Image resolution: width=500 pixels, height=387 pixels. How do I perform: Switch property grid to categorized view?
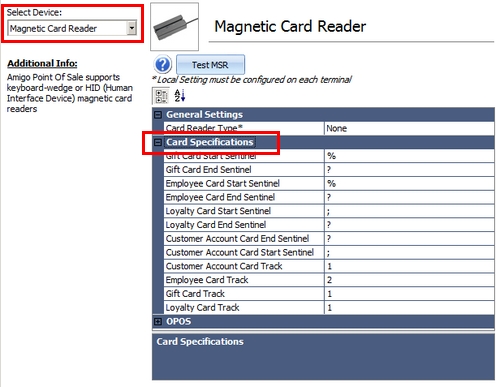pos(161,96)
